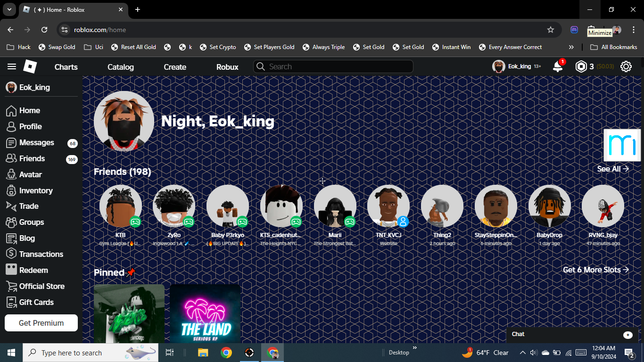Open friend TNT_KVCJ's avatar
Image resolution: width=644 pixels, height=362 pixels.
click(x=388, y=206)
